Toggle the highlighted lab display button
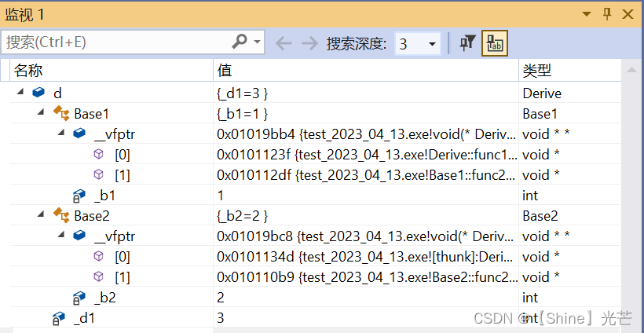Viewport: 644px width, 333px height. (x=495, y=42)
